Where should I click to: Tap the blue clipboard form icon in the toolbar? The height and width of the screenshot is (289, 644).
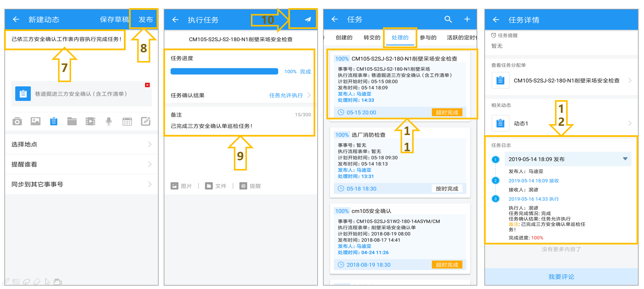54,121
